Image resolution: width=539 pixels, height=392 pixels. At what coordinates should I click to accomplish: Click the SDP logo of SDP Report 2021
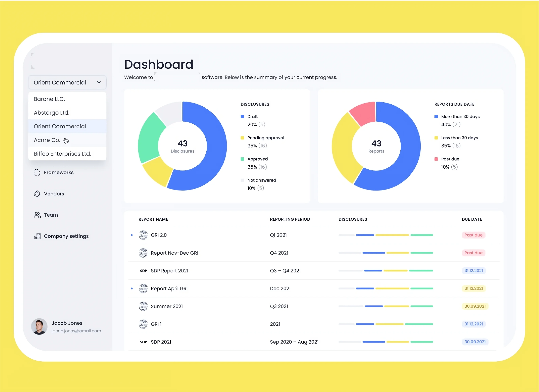(x=143, y=271)
